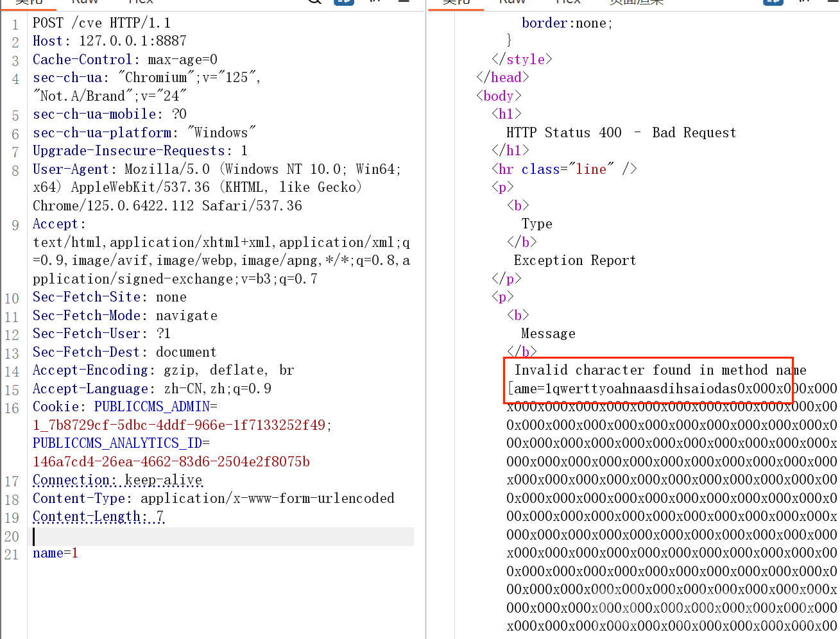Click the opening <body> tag
Viewport: 840px width, 639px height.
click(499, 96)
